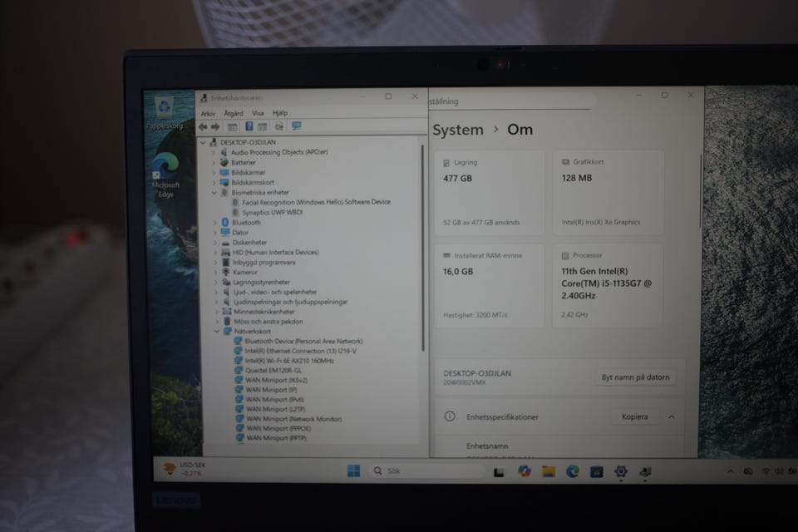Click the Device Manager vertical scrollbar
The height and width of the screenshot is (532, 798).
pos(422,248)
